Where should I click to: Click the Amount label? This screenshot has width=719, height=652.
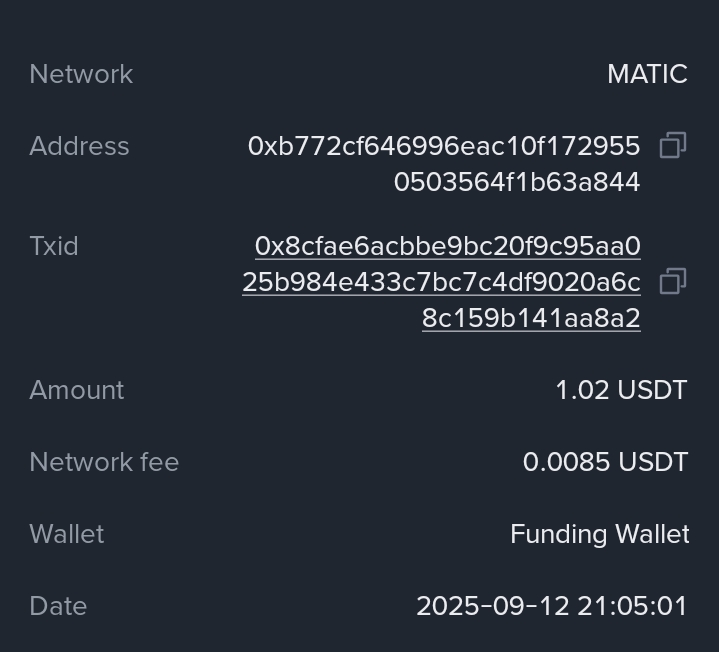click(x=77, y=390)
